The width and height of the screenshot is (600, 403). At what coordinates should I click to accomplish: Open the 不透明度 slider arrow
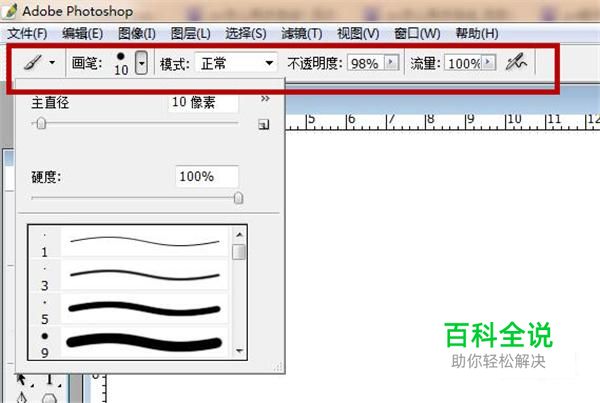click(x=391, y=62)
